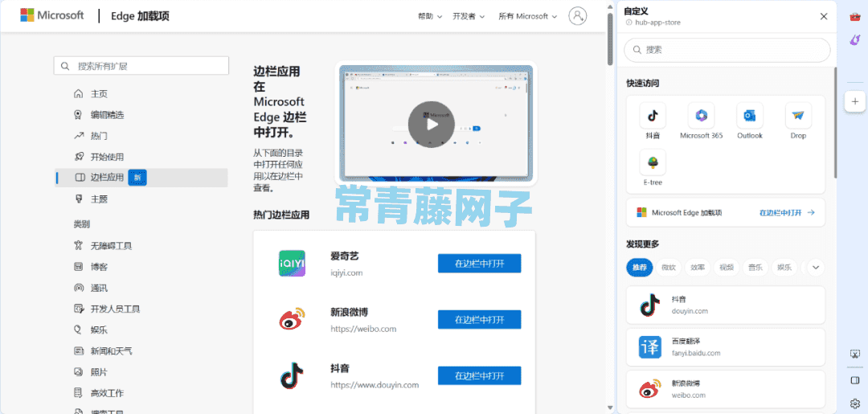Select the 推荐 filter chip

click(x=640, y=268)
